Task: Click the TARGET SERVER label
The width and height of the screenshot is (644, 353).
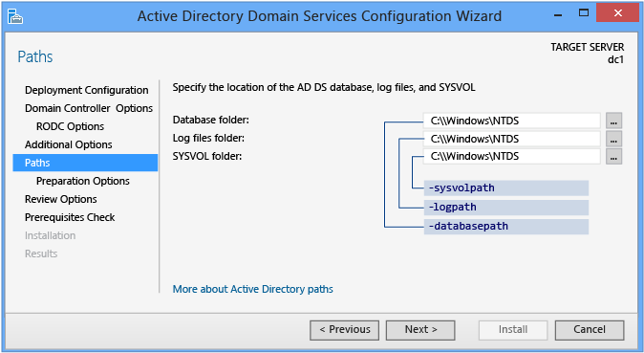Action: pos(588,47)
